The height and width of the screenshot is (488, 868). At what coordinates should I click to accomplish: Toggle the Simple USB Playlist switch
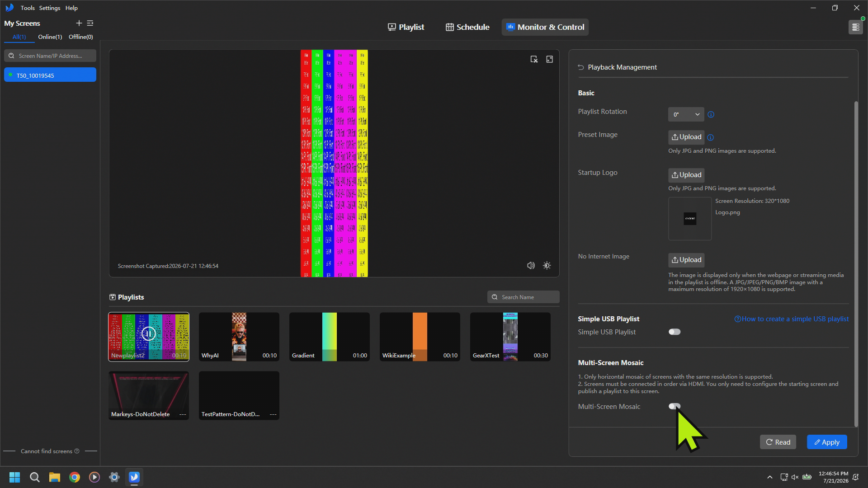[675, 332]
